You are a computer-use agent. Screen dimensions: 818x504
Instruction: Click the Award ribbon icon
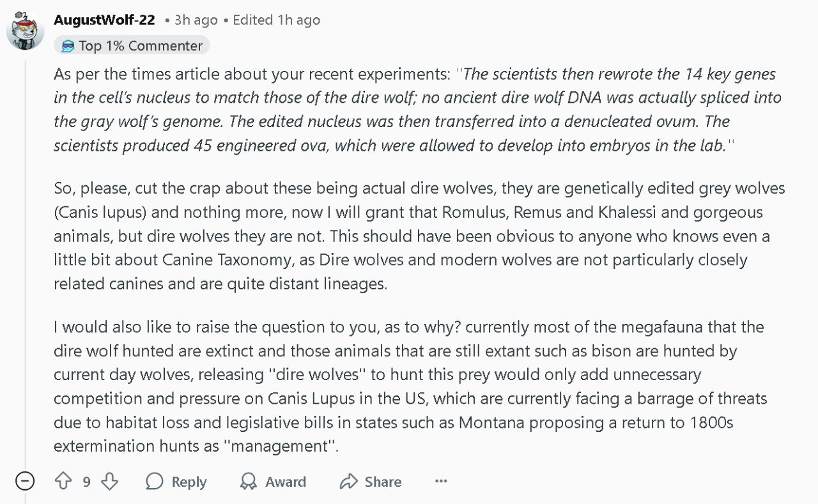pos(248,481)
